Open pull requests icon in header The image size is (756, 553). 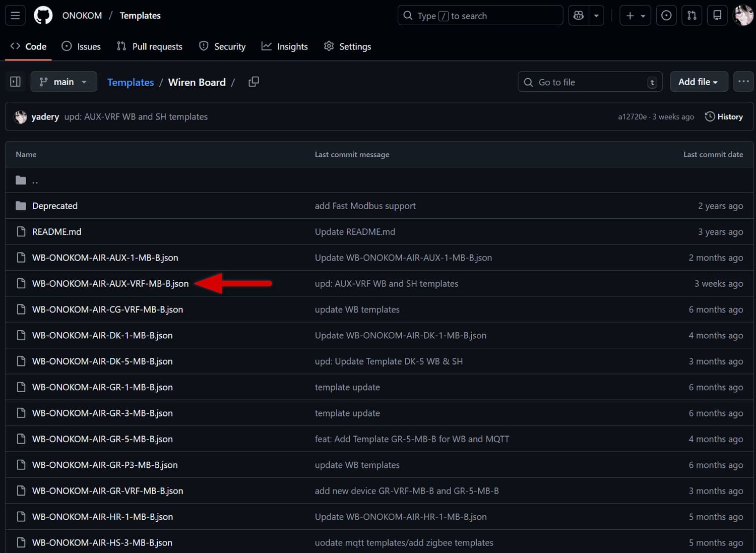click(x=692, y=16)
